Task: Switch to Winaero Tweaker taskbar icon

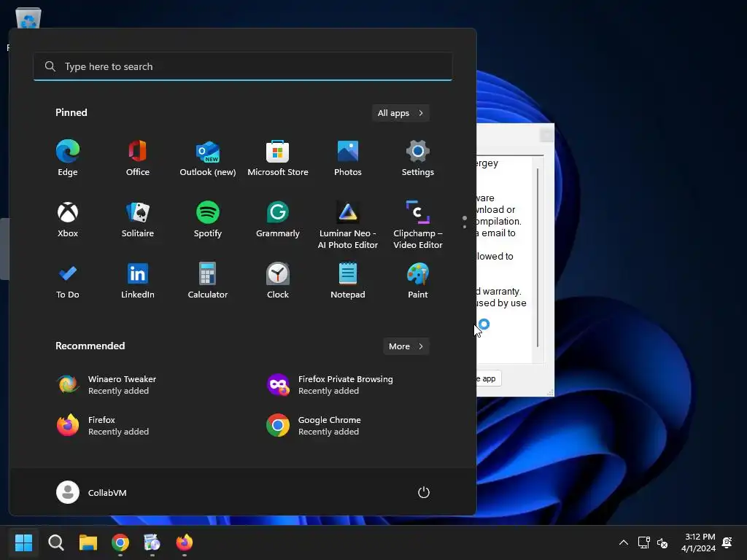Action: point(152,542)
